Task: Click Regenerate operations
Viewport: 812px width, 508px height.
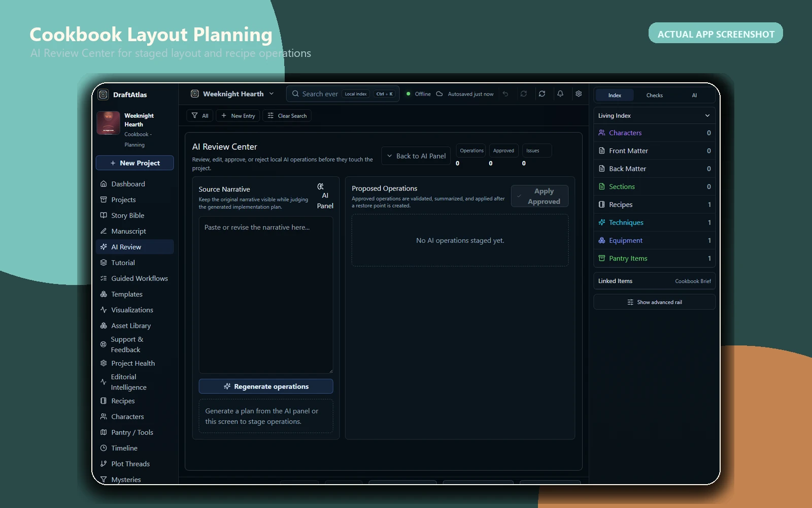Action: tap(266, 387)
